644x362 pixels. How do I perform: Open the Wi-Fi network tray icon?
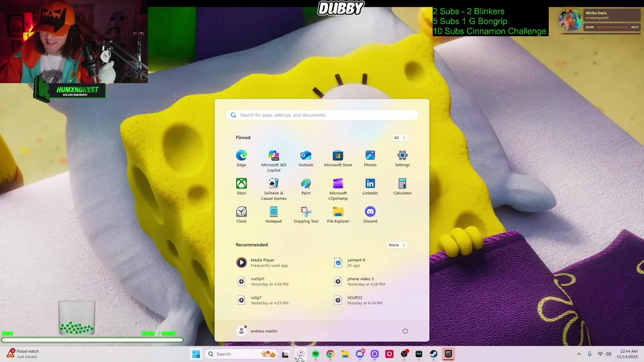pyautogui.click(x=600, y=354)
